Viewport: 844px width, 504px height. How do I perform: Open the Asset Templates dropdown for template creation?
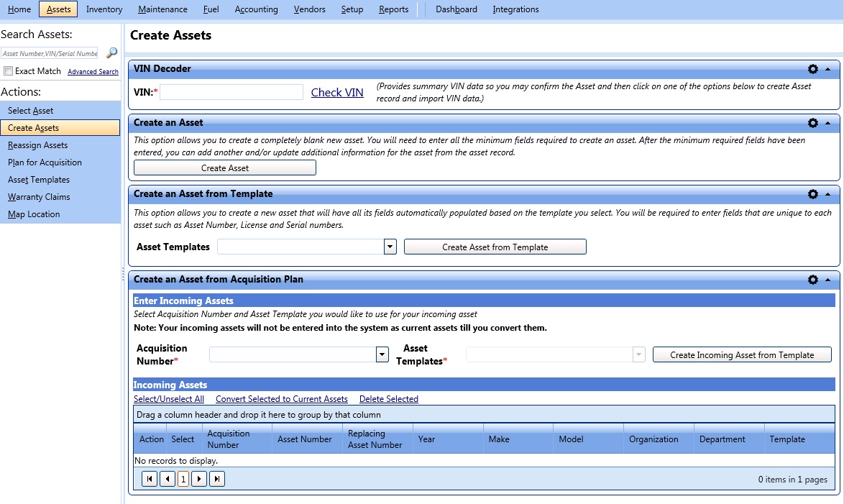tap(390, 247)
